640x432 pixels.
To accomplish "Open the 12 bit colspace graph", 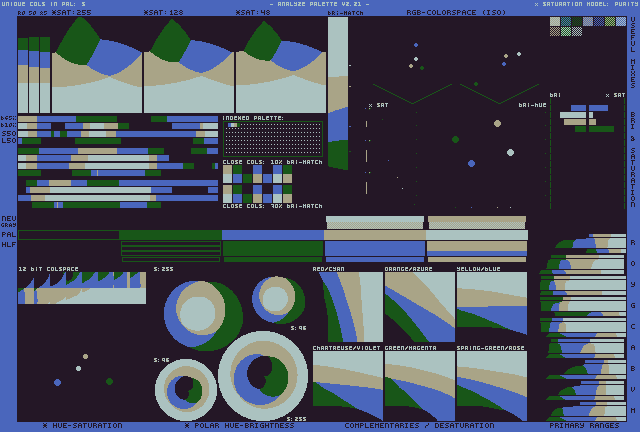I will tap(82, 288).
